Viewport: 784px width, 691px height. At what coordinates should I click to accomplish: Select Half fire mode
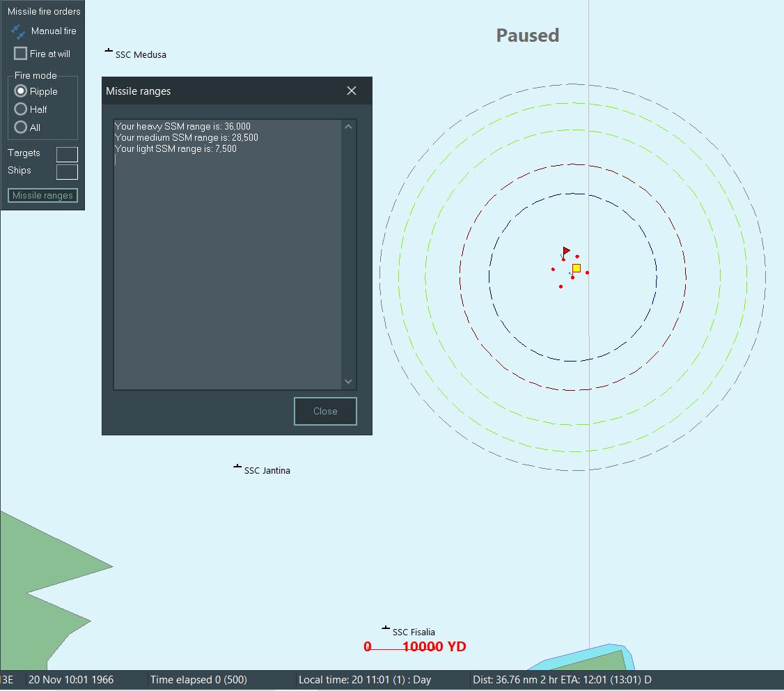[20, 109]
